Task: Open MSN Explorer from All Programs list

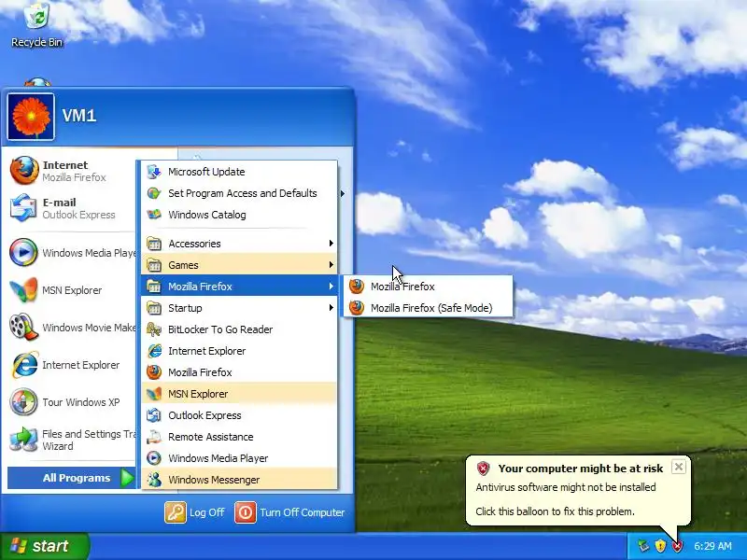Action: coord(239,394)
